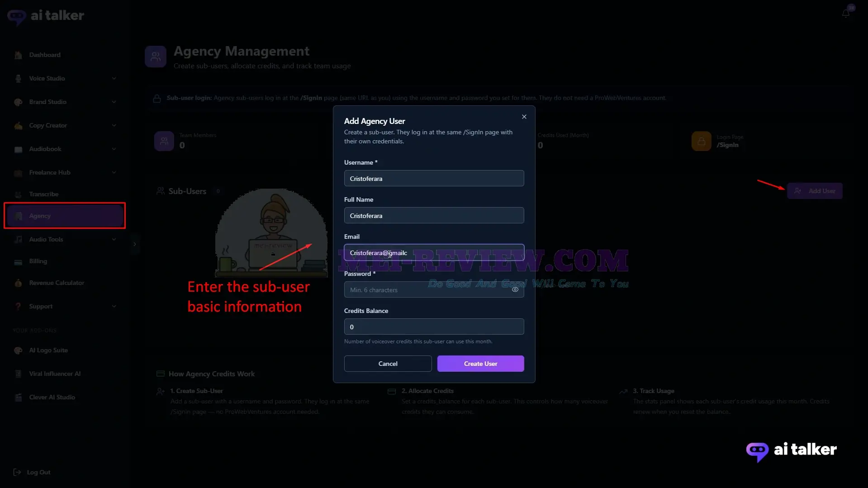Click the ai talker logo top-left

(x=46, y=16)
